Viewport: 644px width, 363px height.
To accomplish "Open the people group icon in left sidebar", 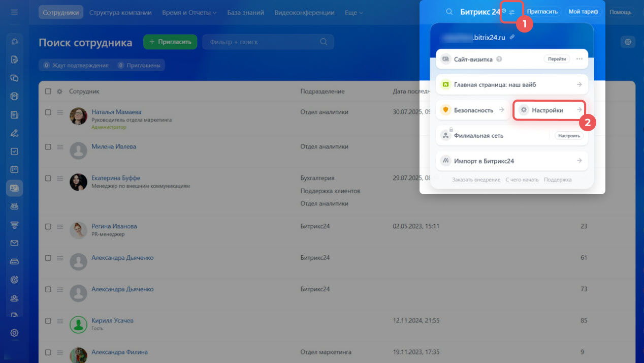I will pyautogui.click(x=14, y=298).
